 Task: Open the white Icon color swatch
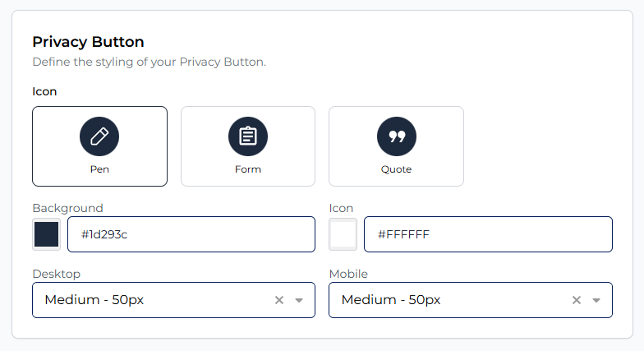[343, 234]
